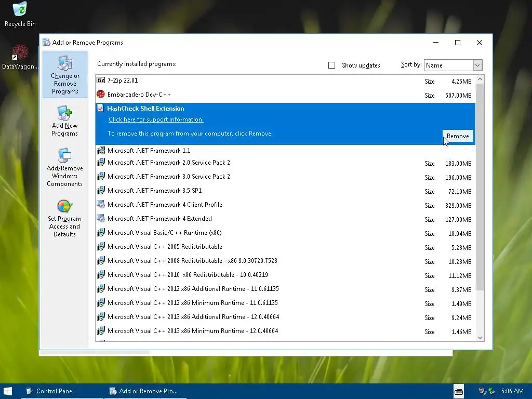Viewport: 532px width, 399px height.
Task: Select Visual C++ 2012 x86 Additional Runtime 11.0.61135
Action: coord(285,289)
